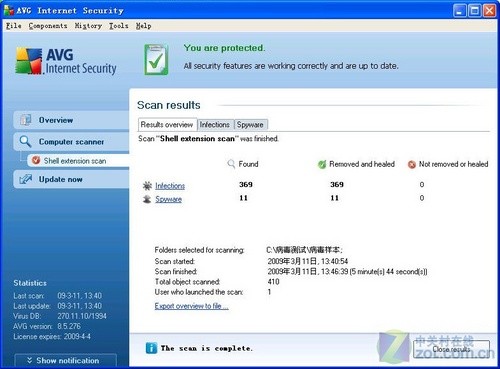Screen dimensions: 500x369
Task: Click the Computer scanner magnifier icon
Action: (25, 141)
